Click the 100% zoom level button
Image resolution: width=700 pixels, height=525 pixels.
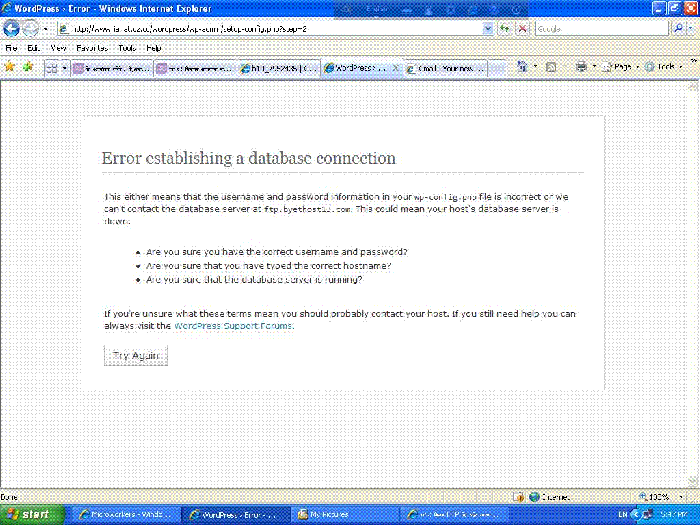654,497
